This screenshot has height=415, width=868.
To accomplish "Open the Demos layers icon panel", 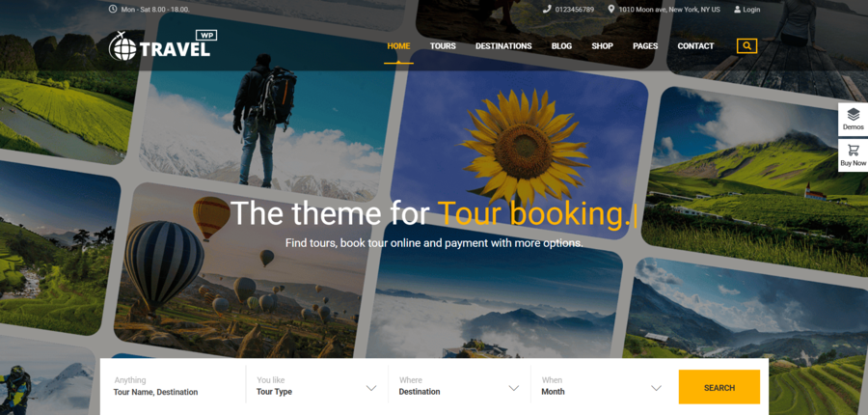I will coord(854,119).
